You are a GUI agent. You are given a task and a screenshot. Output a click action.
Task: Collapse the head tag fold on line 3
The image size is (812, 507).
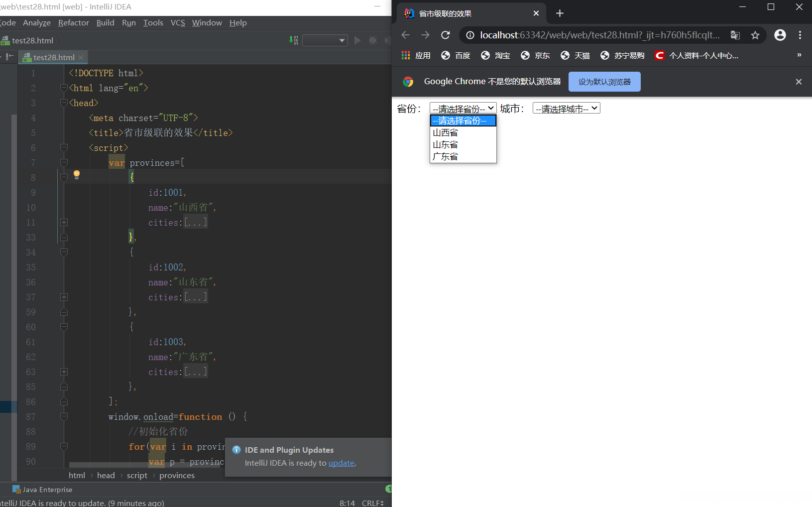tap(64, 103)
